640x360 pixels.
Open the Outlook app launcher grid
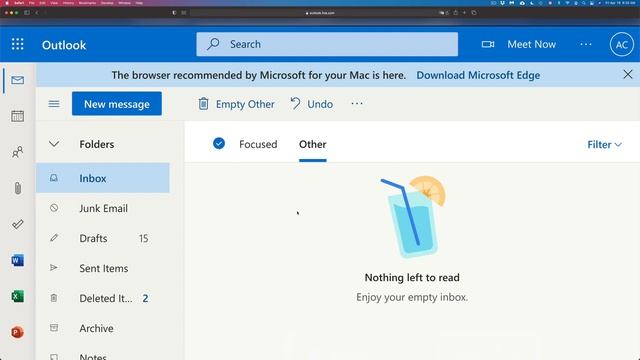coord(18,44)
